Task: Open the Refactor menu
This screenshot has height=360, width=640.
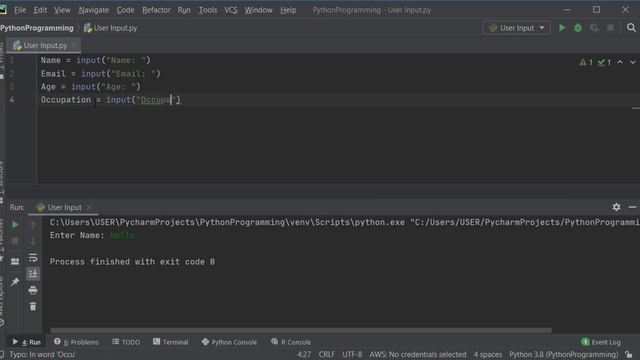Action: 156,10
